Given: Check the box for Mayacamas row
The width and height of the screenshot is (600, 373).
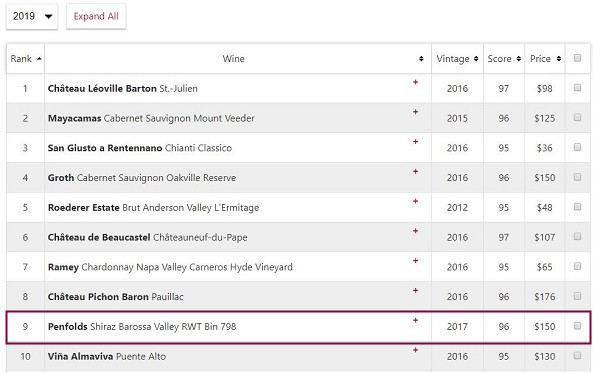Looking at the screenshot, I should tap(577, 117).
